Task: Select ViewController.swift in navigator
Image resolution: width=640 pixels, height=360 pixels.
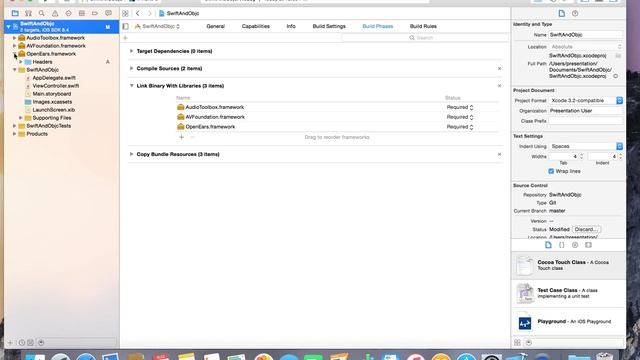Action: 56,86
